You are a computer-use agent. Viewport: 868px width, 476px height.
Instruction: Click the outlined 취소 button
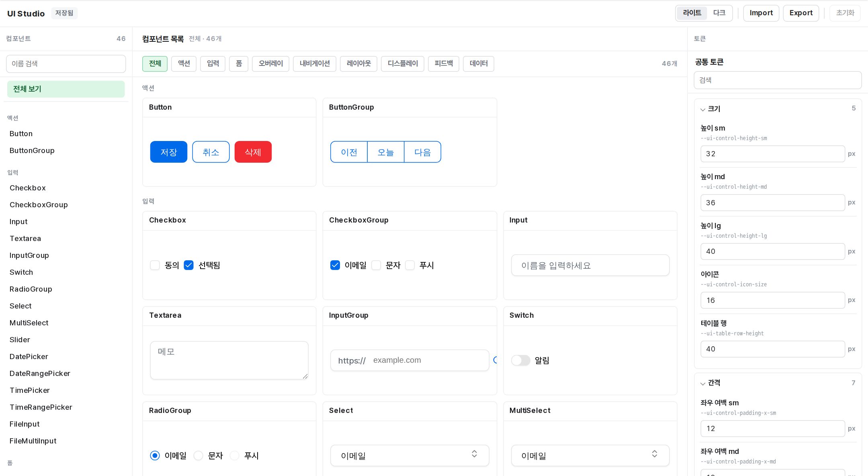click(x=211, y=152)
